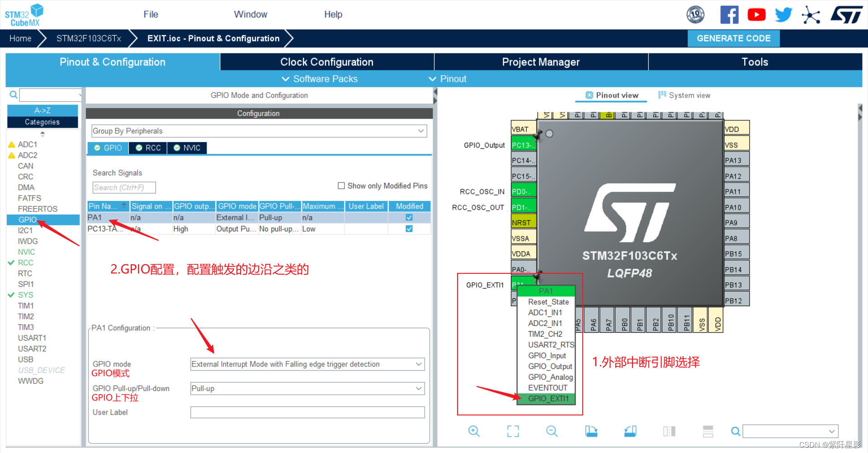
Task: Zoom in on the pinout view
Action: (x=474, y=431)
